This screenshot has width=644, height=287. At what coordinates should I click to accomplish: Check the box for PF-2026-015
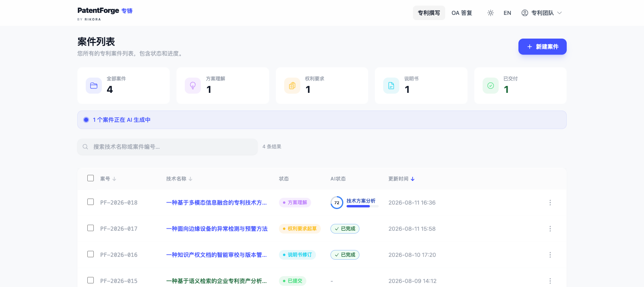point(91,280)
